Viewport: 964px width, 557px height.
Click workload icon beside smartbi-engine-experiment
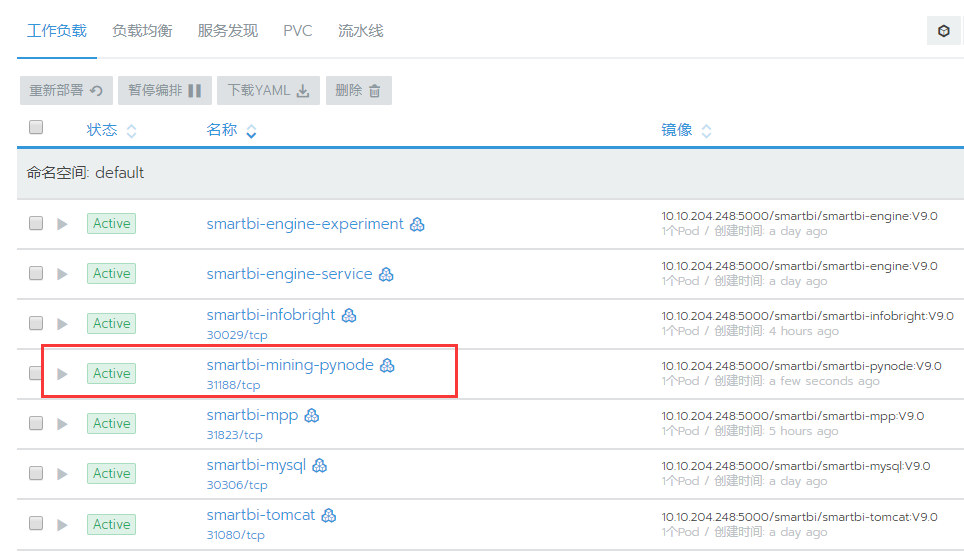point(417,224)
